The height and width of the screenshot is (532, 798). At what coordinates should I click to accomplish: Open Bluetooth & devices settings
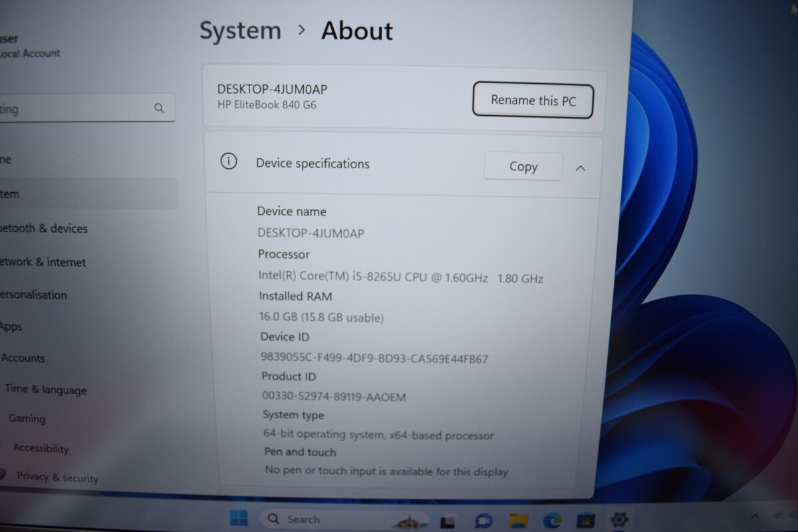click(x=44, y=228)
